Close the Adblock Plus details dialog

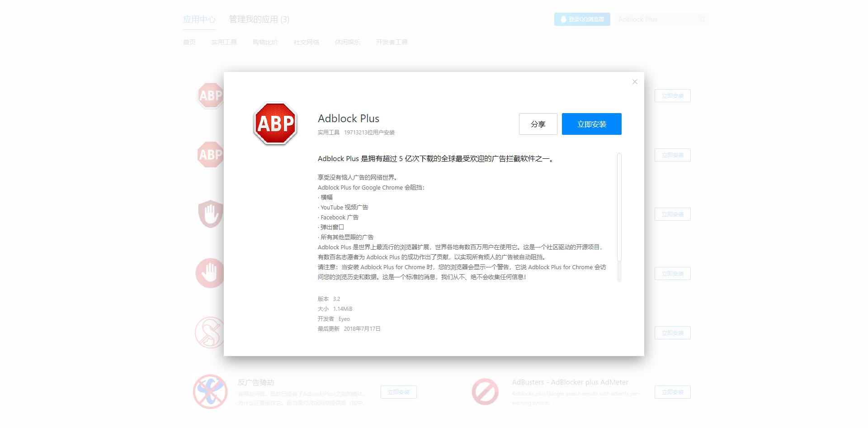[x=634, y=81]
